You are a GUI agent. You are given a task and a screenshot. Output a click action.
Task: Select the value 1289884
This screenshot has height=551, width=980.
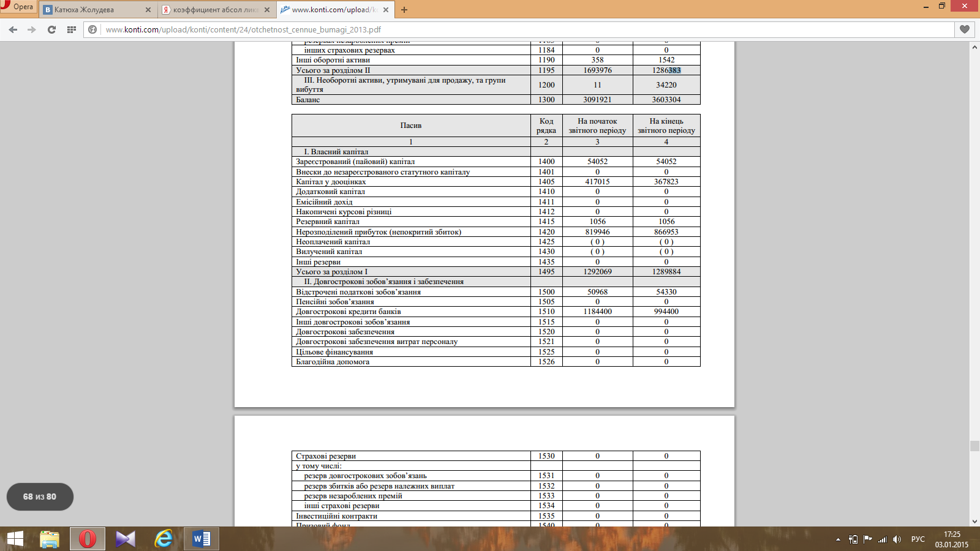(666, 272)
